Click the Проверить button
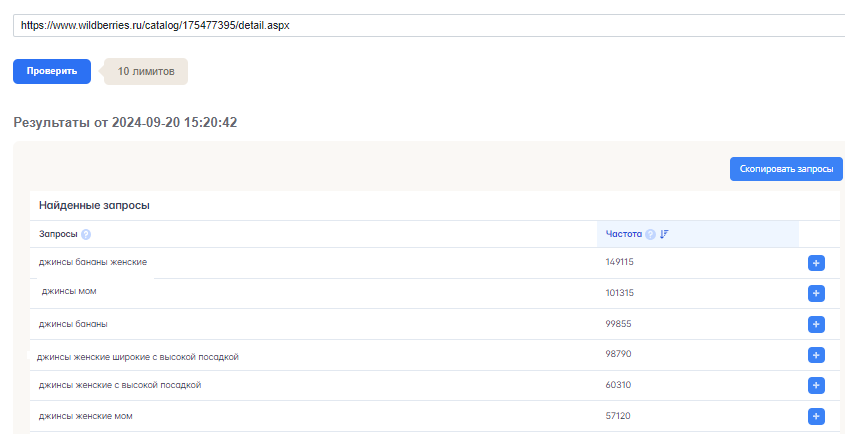The height and width of the screenshot is (434, 845). [x=52, y=71]
